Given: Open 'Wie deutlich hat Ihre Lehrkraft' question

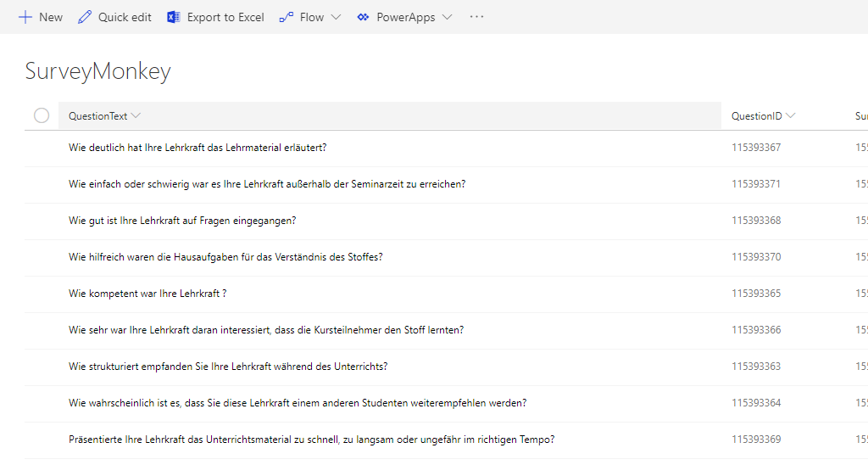Looking at the screenshot, I should click(x=198, y=148).
